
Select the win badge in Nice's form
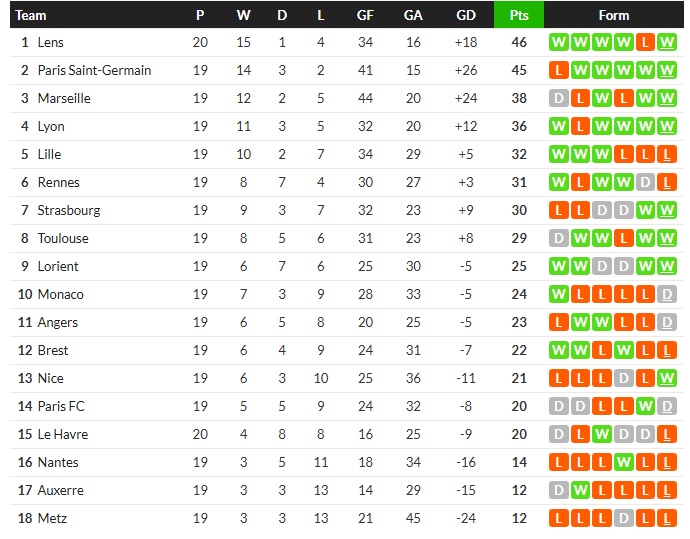click(x=668, y=379)
